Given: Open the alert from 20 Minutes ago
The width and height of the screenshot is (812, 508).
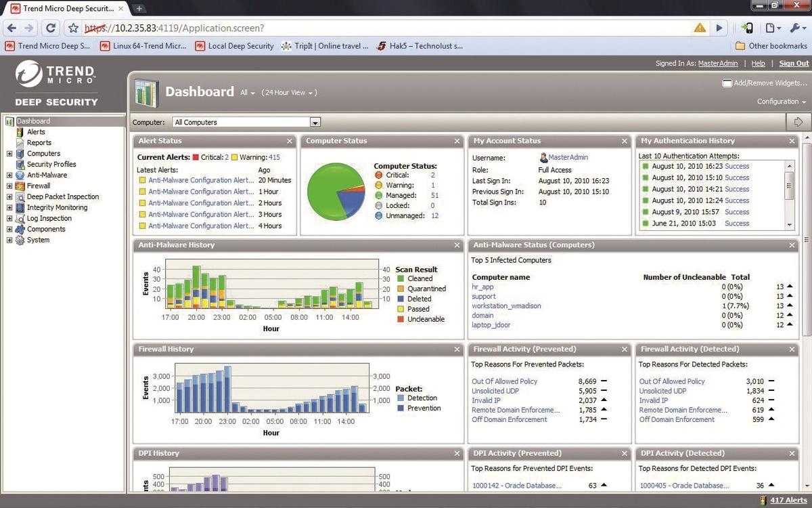Looking at the screenshot, I should pos(201,180).
